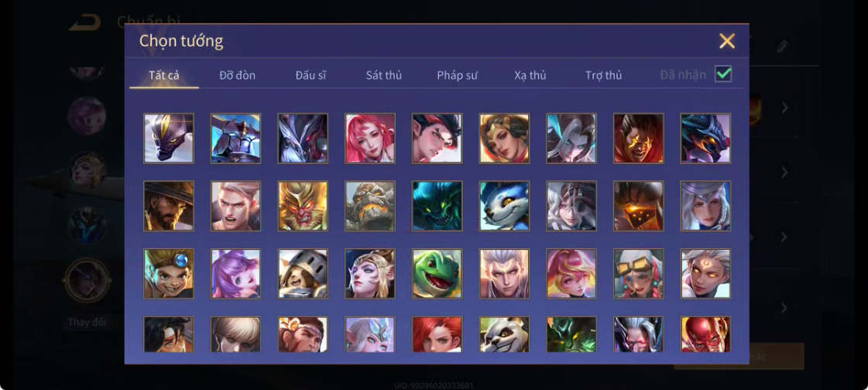Show the Trợ thủ hero list

603,75
